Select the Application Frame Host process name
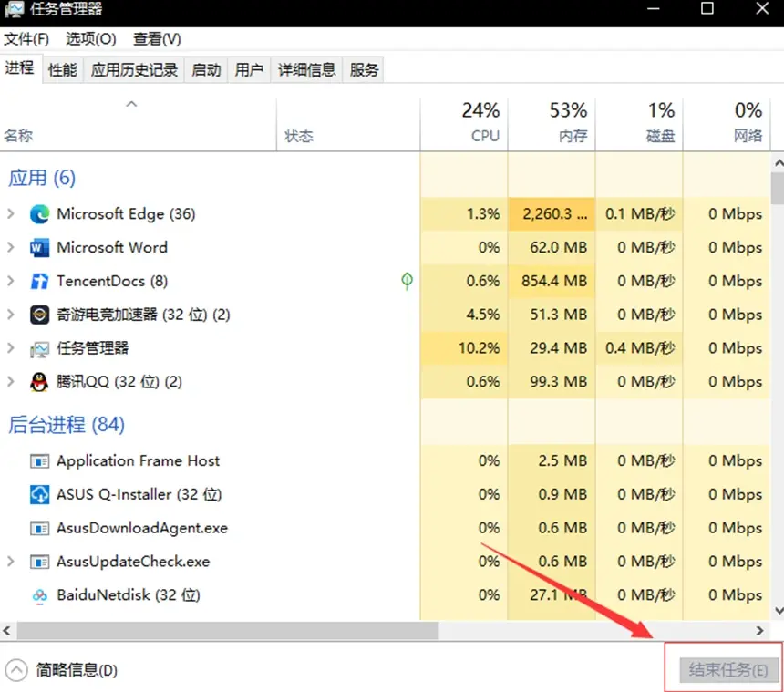Screen dimensions: 784x692 (138, 460)
